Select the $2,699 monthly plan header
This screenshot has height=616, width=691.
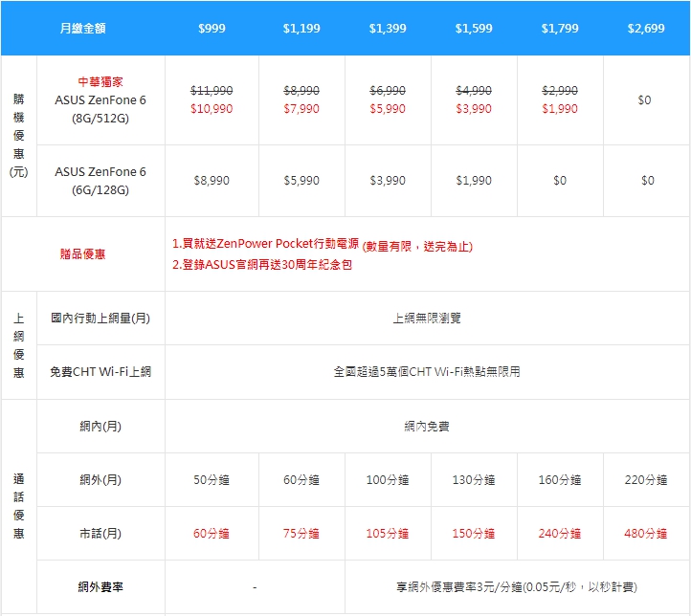(646, 29)
